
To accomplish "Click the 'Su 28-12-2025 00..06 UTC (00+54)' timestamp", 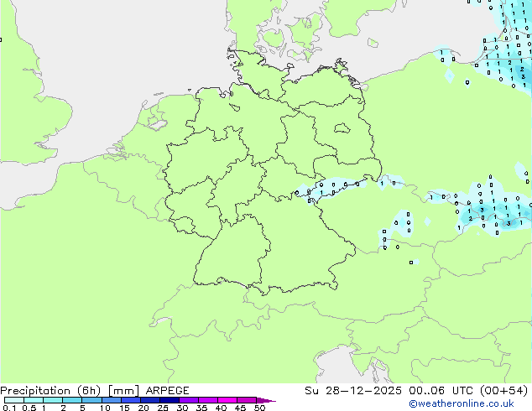I will coord(416,391).
